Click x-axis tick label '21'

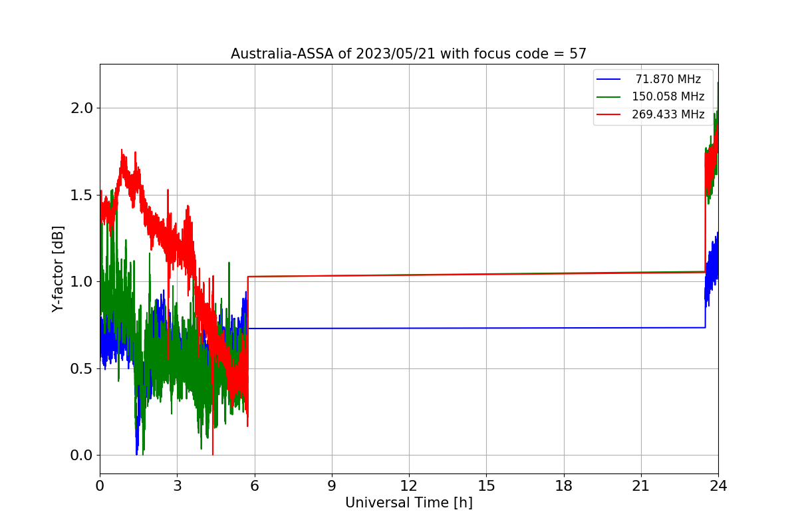(641, 486)
